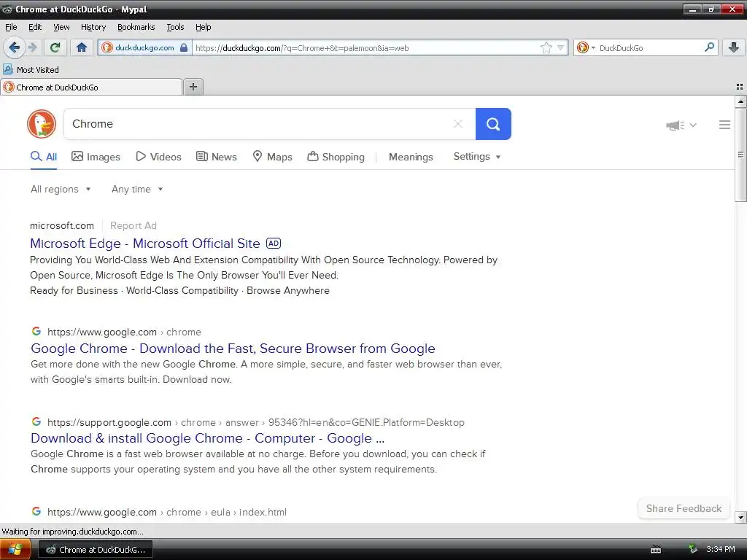The image size is (747, 560).
Task: Bookmark this page with the star
Action: tap(546, 47)
